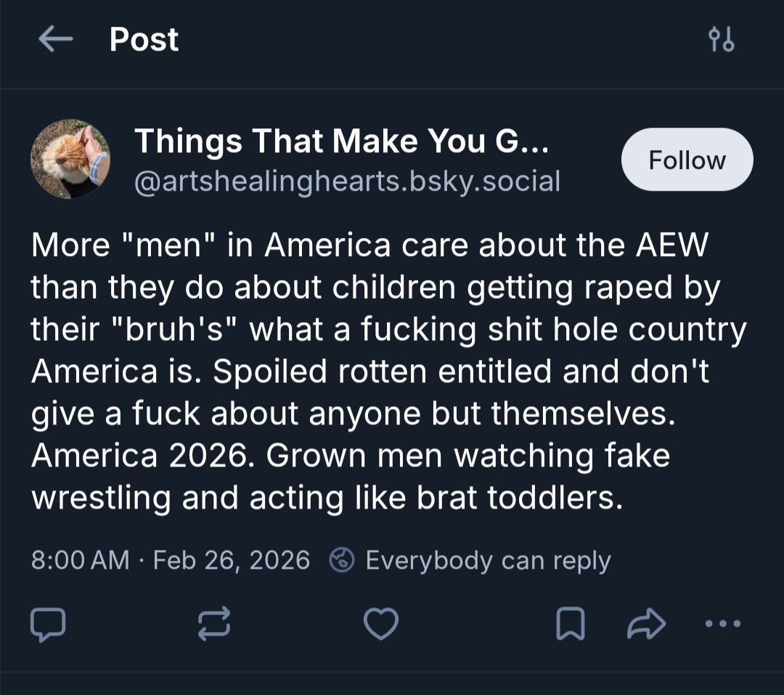Click the @artshealinghearts.bsky.social handle
This screenshot has width=784, height=695.
tap(348, 181)
